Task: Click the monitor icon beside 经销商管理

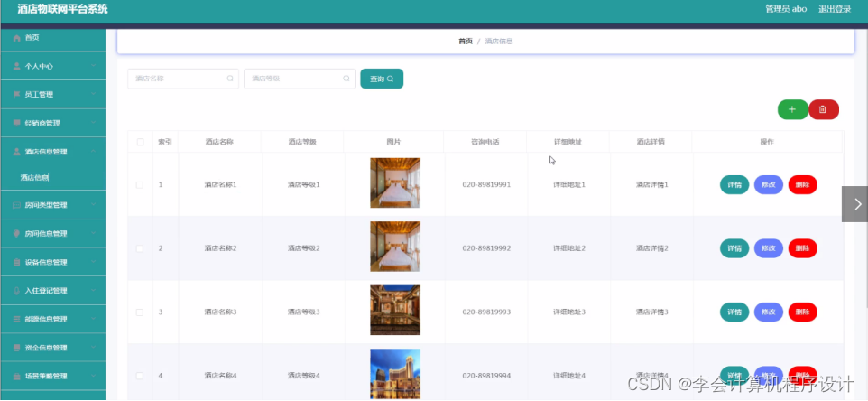Action: [16, 123]
